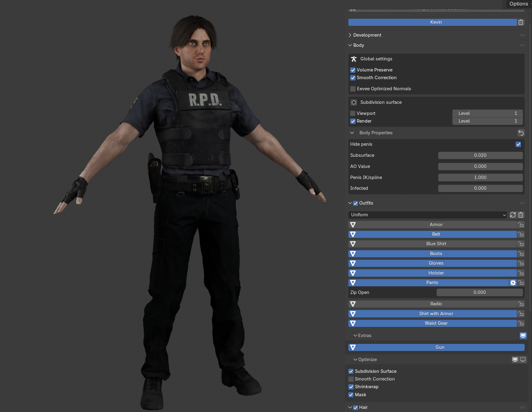The image size is (532, 412).
Task: Click the lock icon on Holster row
Action: tap(521, 273)
